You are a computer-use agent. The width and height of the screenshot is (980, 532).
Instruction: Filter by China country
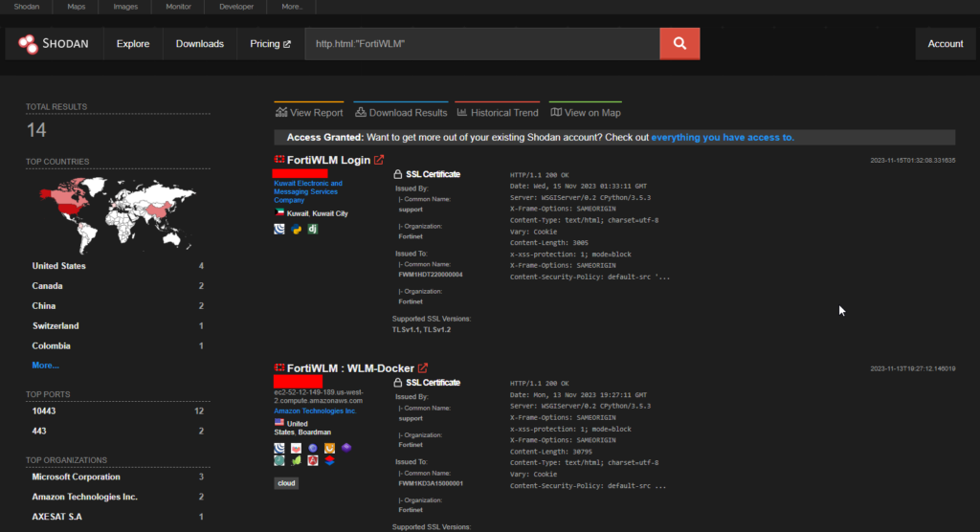coord(118,305)
